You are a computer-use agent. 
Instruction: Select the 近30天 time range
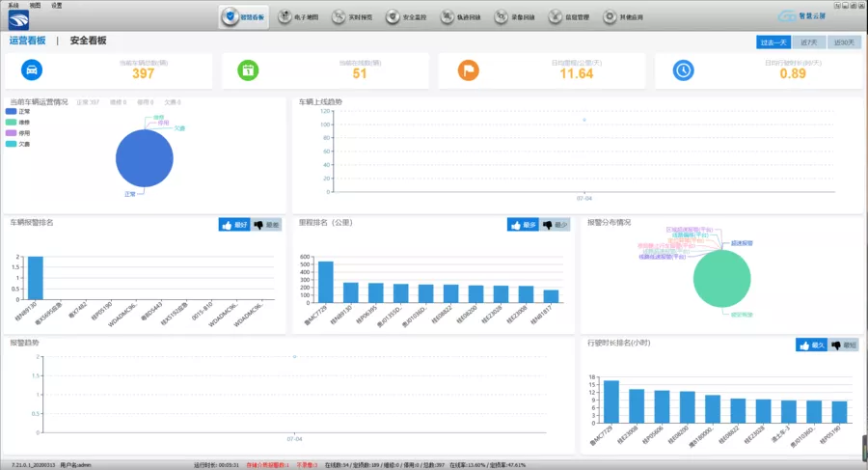coord(844,42)
